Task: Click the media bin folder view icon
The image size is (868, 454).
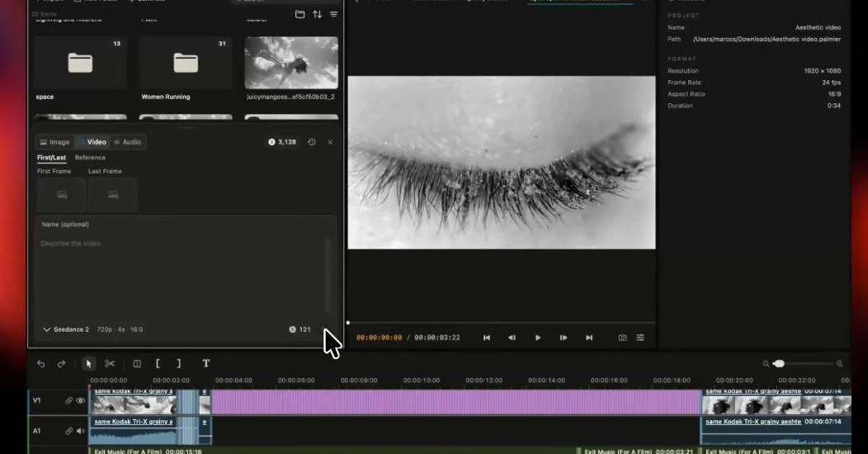Action: (x=300, y=14)
